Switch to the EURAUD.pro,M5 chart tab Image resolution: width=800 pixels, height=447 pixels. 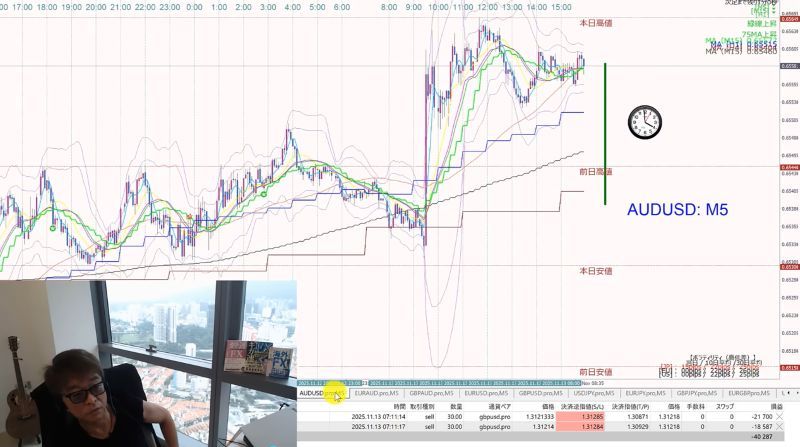[x=377, y=393]
